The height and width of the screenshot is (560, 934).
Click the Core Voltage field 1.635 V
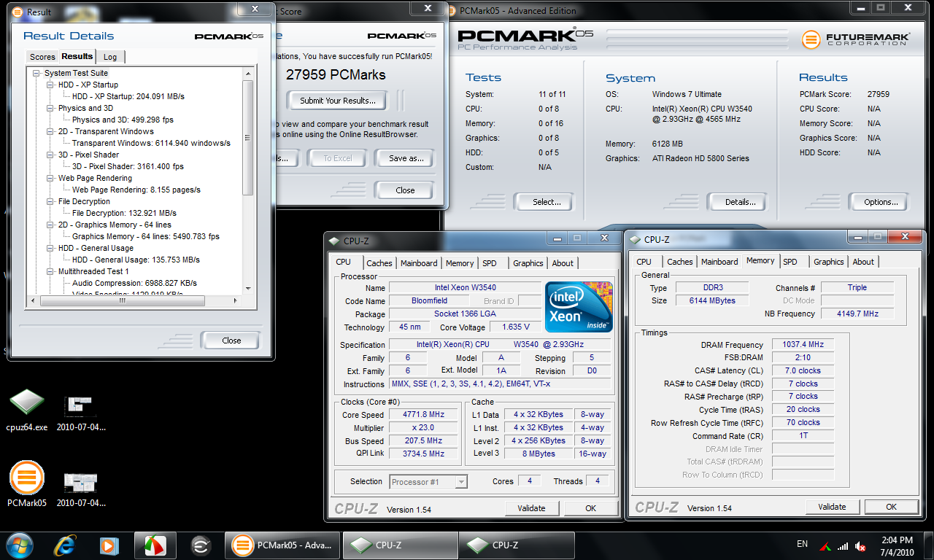[x=516, y=327]
